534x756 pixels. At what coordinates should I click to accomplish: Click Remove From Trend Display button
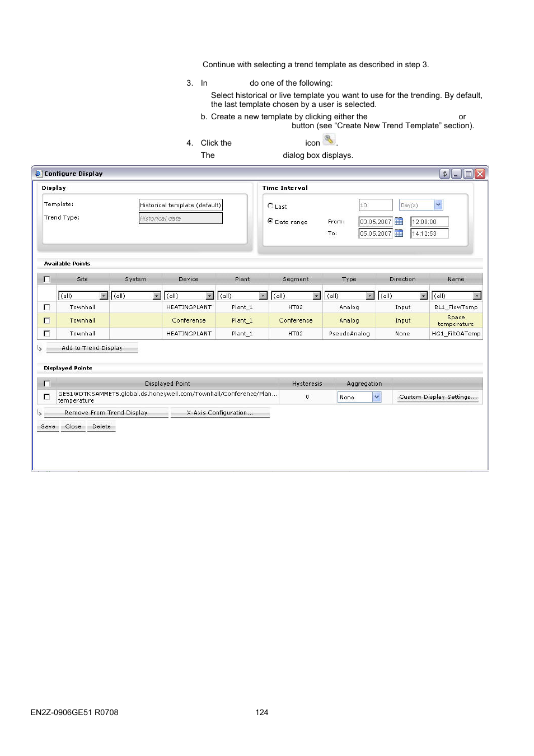pos(106,413)
